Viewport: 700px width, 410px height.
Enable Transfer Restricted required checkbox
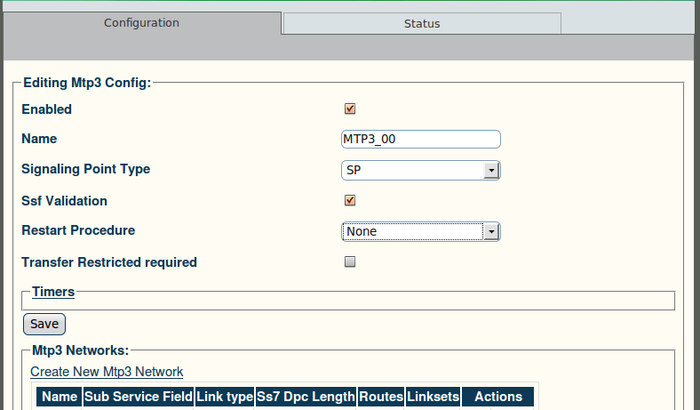350,262
